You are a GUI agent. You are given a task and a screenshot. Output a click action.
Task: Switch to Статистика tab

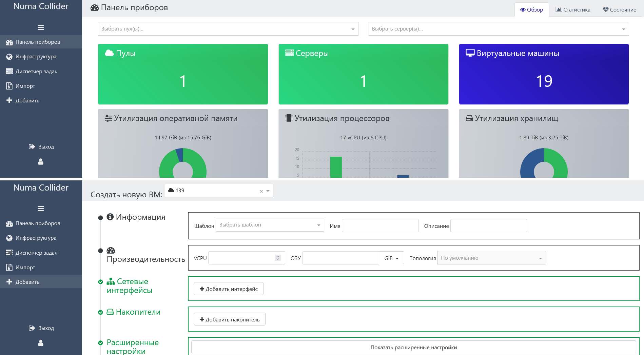[x=573, y=9]
